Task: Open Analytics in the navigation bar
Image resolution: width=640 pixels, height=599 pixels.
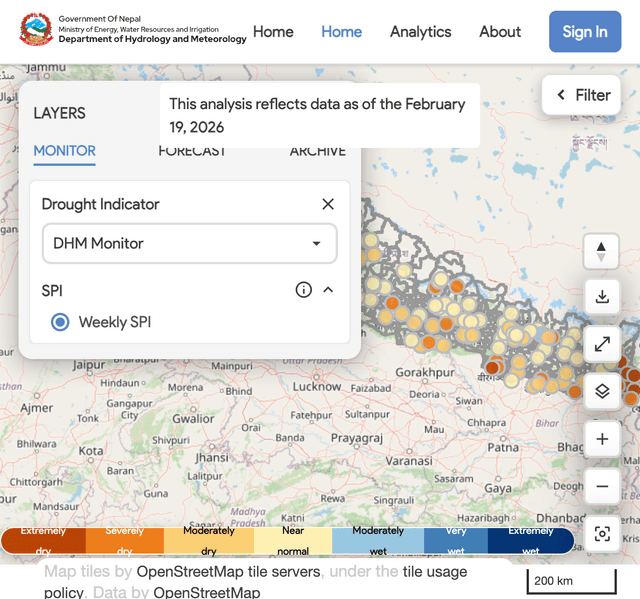Action: pos(420,32)
